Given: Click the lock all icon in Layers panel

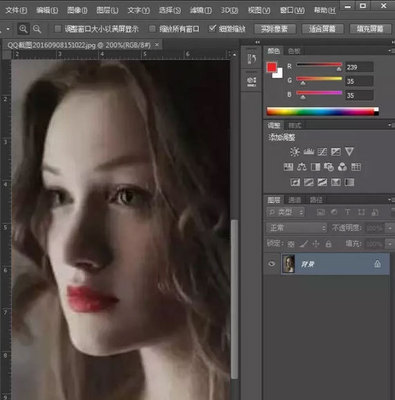Looking at the screenshot, I should tap(328, 244).
